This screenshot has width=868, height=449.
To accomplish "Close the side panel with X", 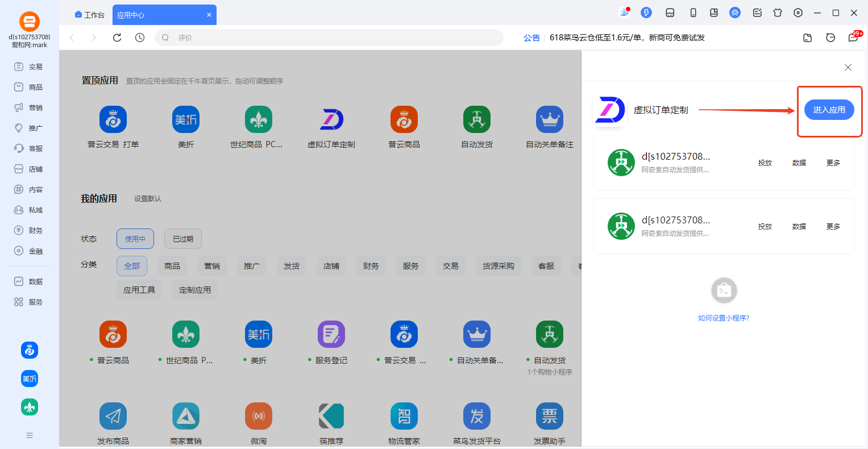I will click(848, 68).
